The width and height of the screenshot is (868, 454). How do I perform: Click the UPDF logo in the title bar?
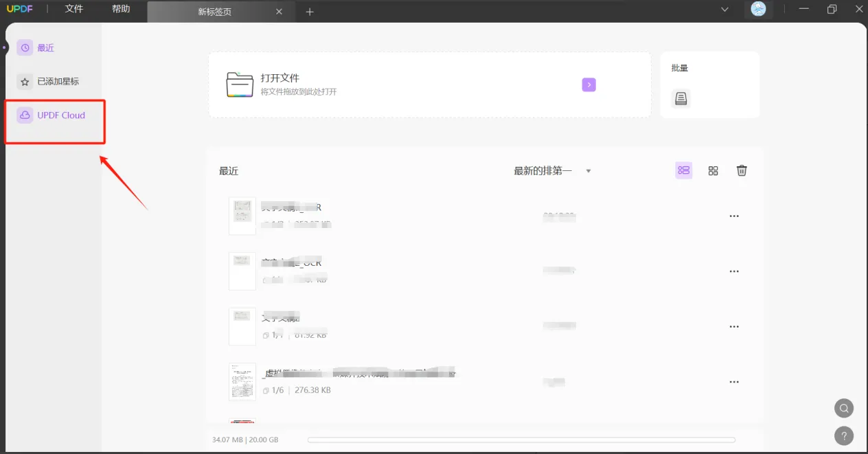pyautogui.click(x=20, y=10)
